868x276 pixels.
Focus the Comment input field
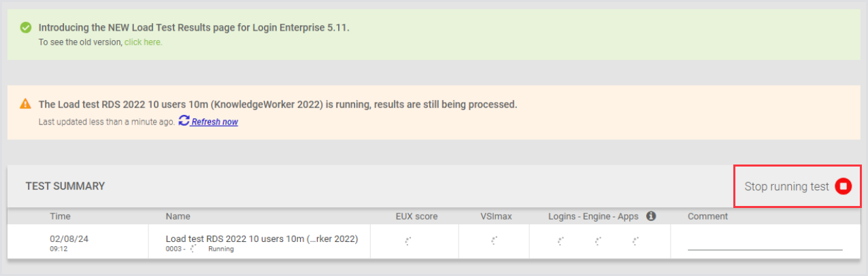tap(765, 242)
